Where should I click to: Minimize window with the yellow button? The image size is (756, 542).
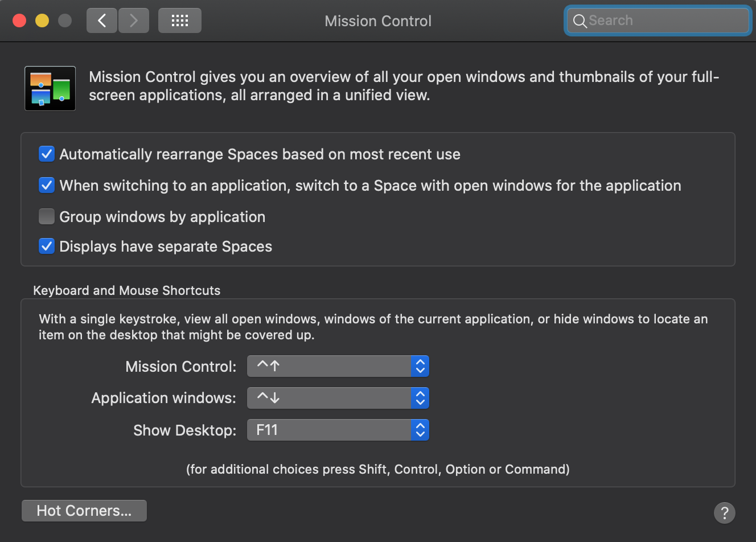42,21
